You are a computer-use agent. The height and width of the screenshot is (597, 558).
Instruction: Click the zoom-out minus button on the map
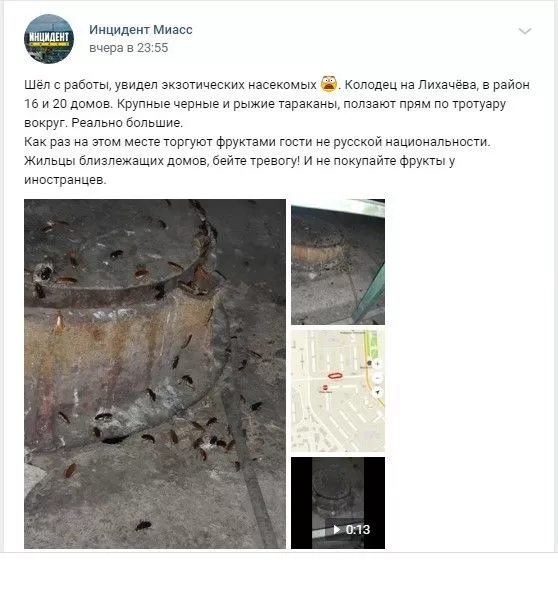click(x=378, y=378)
